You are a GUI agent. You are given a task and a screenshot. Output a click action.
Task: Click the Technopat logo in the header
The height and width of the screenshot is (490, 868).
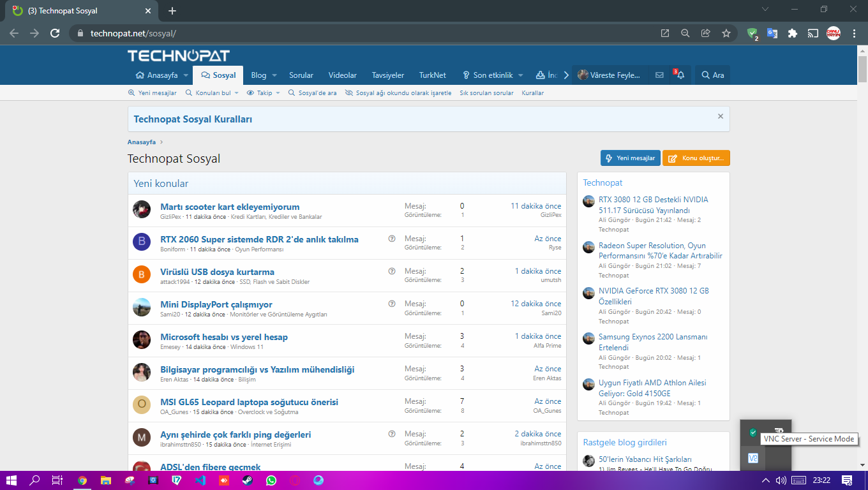pyautogui.click(x=178, y=56)
